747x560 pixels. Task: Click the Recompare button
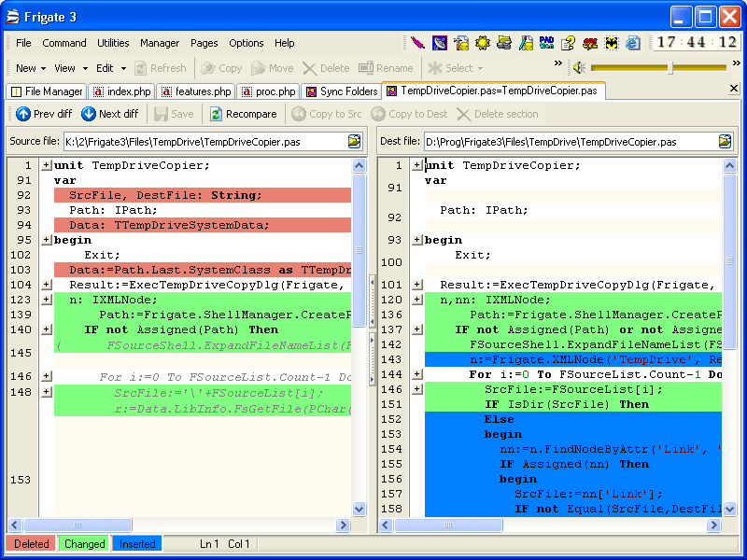tap(244, 114)
